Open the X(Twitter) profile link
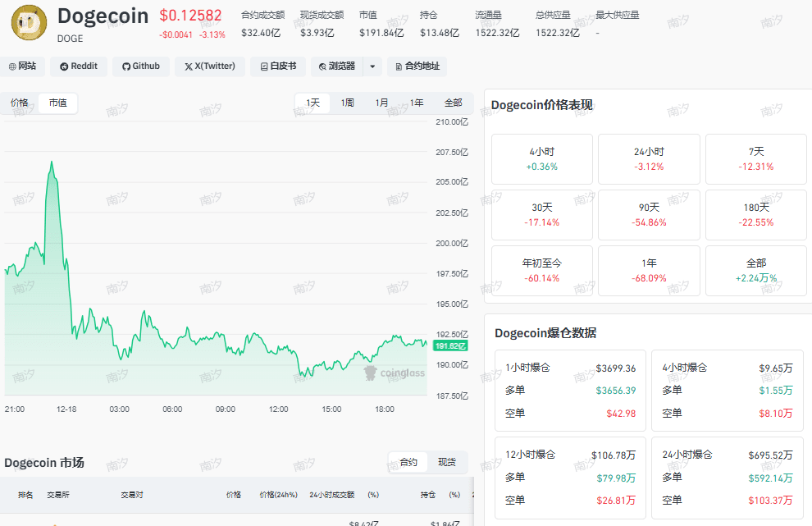This screenshot has width=812, height=526. 210,66
